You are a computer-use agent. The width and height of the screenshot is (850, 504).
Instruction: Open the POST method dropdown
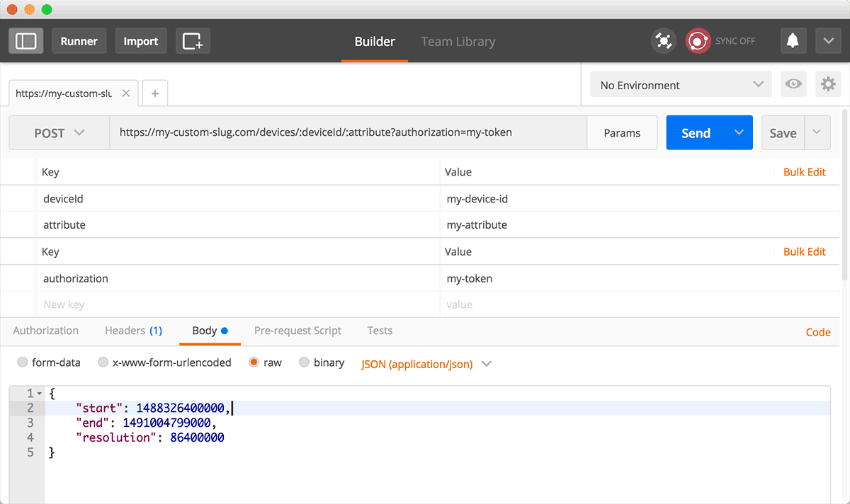59,133
